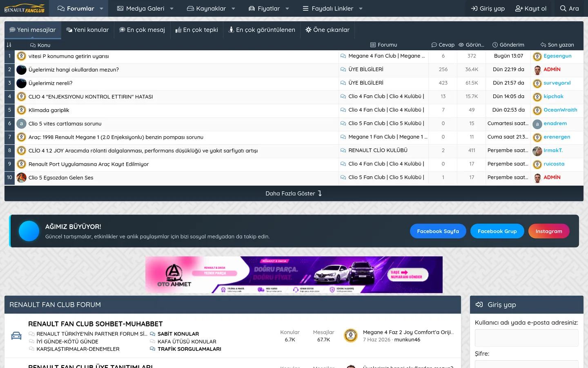Select the Öne çıkanlar tab
The image size is (588, 368).
point(327,30)
